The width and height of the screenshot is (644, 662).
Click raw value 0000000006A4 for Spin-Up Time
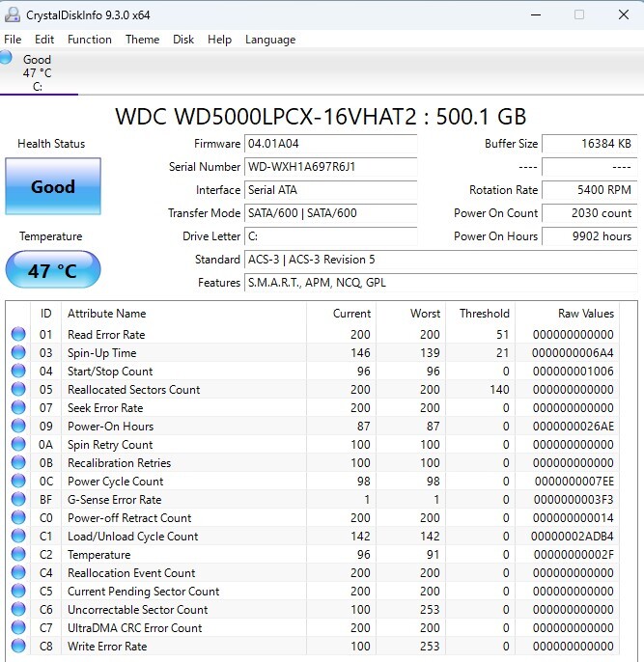(x=573, y=352)
